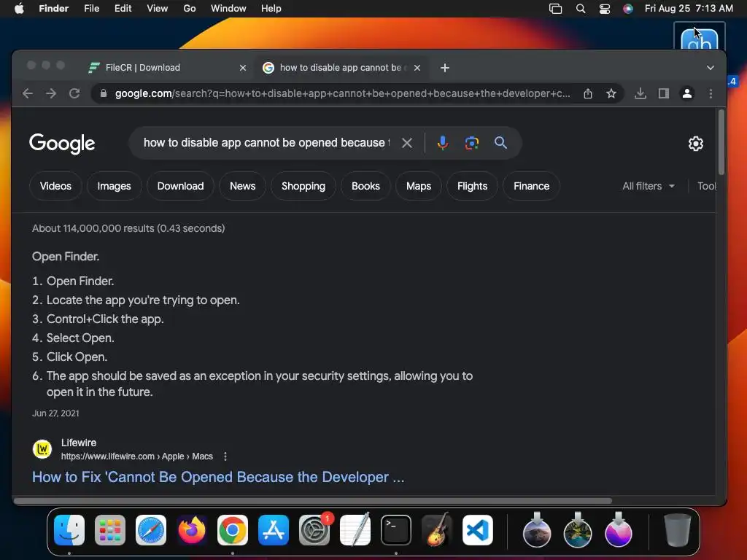
Task: Open Spotlight search in menu bar
Action: coord(581,9)
